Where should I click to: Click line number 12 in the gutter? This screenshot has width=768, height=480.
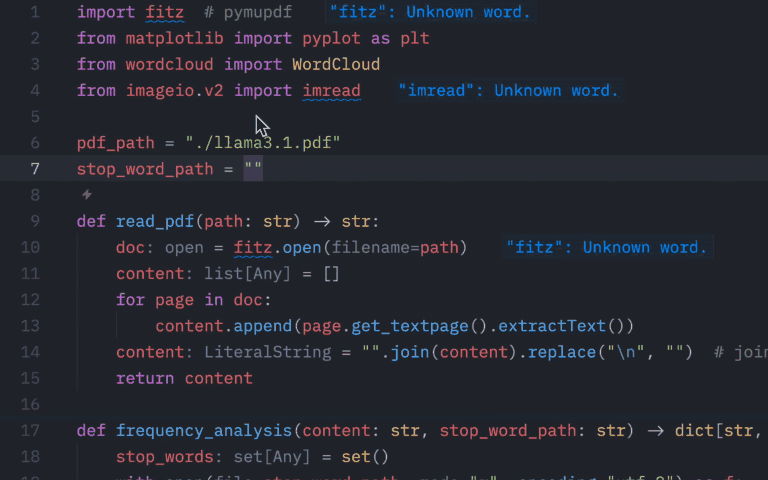click(x=30, y=300)
